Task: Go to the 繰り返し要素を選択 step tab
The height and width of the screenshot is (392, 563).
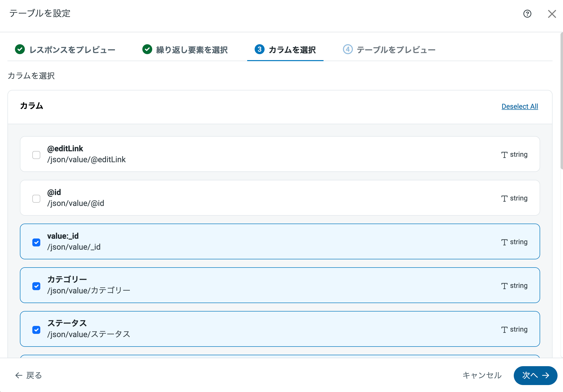Action: (191, 50)
